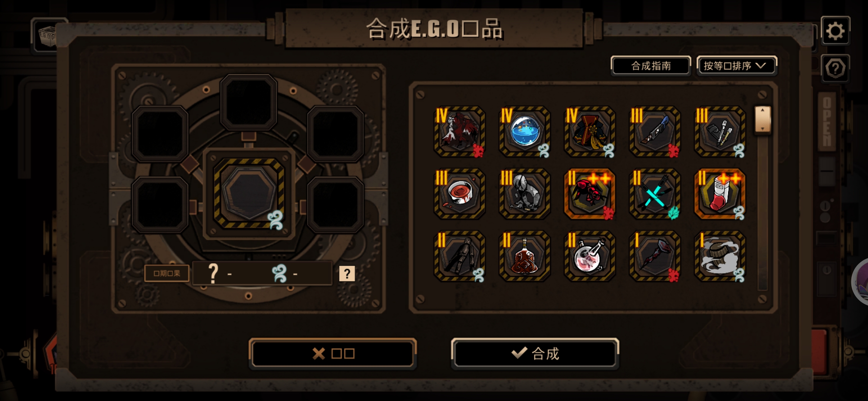Choose the crossed cyan blades item
This screenshot has width=868, height=401.
click(655, 194)
